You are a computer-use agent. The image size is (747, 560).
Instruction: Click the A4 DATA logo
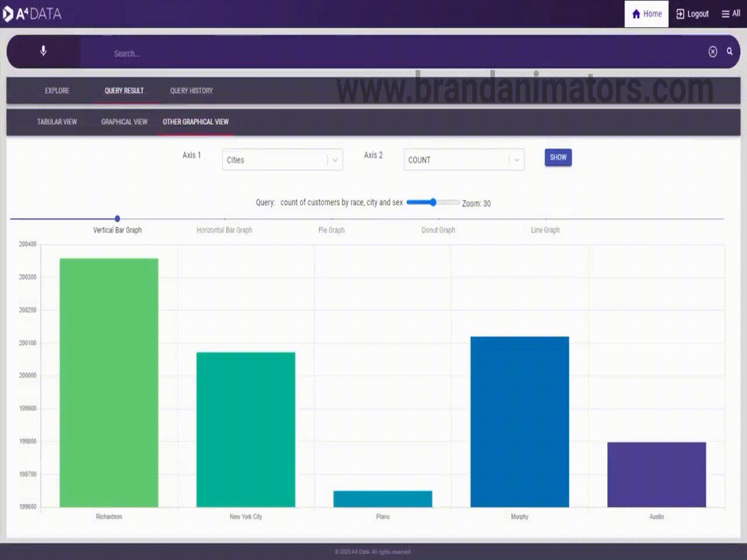pyautogui.click(x=32, y=14)
